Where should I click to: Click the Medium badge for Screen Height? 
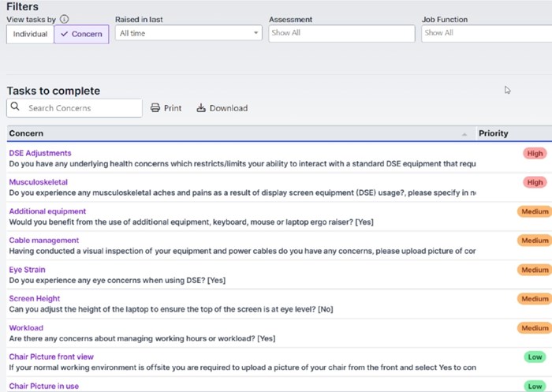[535, 299]
